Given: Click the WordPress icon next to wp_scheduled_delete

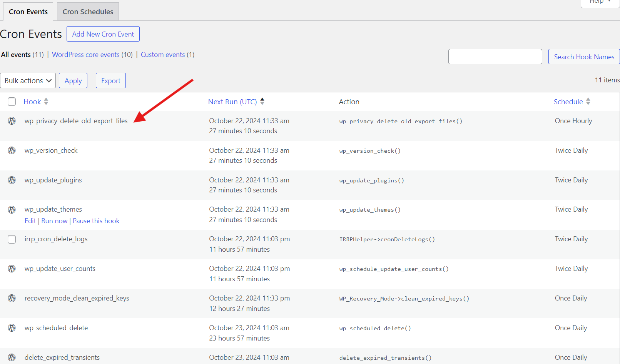Looking at the screenshot, I should pyautogui.click(x=12, y=328).
